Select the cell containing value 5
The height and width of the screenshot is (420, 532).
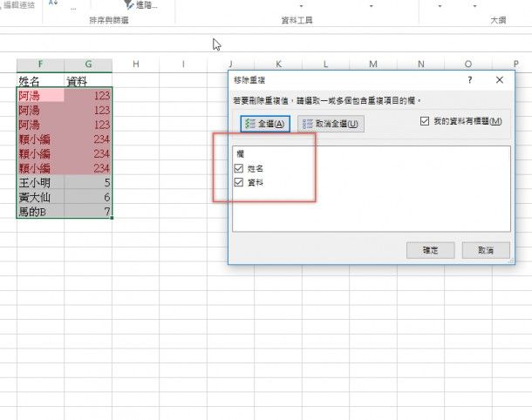click(x=88, y=182)
